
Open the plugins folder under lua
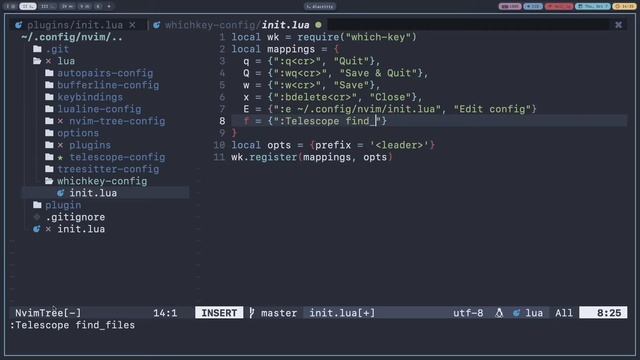click(90, 145)
